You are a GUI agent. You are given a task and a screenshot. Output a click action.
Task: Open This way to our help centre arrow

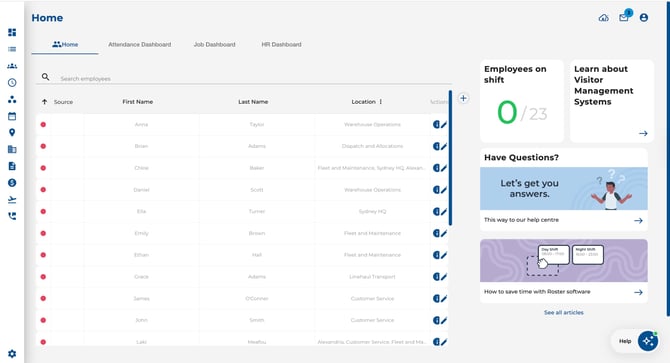(x=638, y=220)
